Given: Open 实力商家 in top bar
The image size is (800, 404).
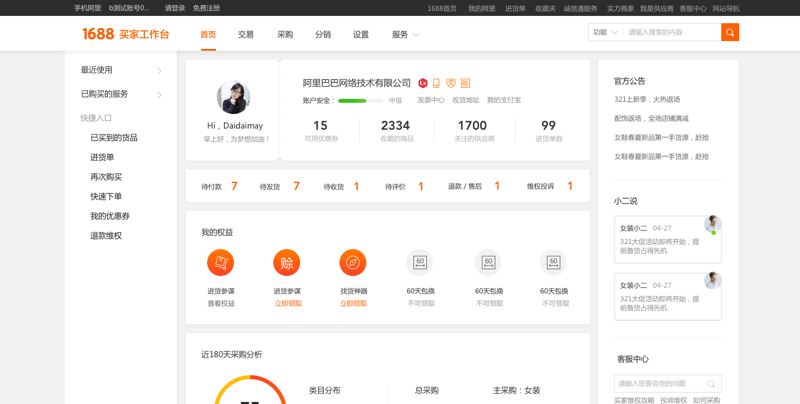Looking at the screenshot, I should pyautogui.click(x=620, y=8).
